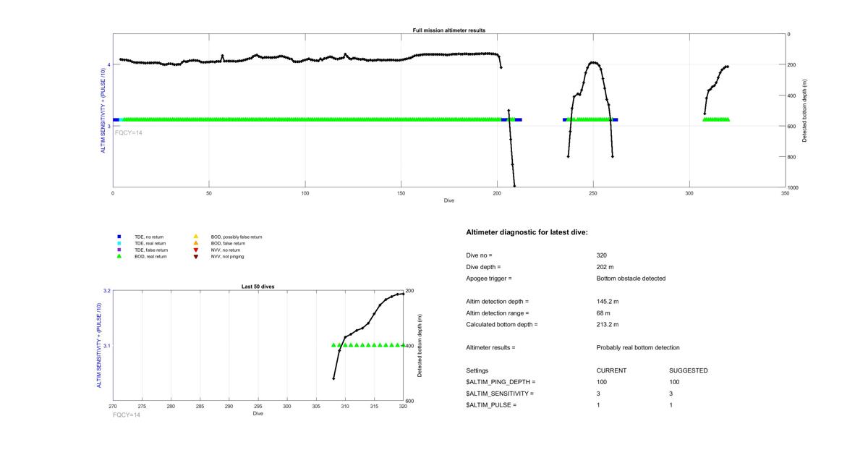Image resolution: width=868 pixels, height=450 pixels.
Task: Click 'FQCY=14' text in the full mission plot
Action: (129, 133)
